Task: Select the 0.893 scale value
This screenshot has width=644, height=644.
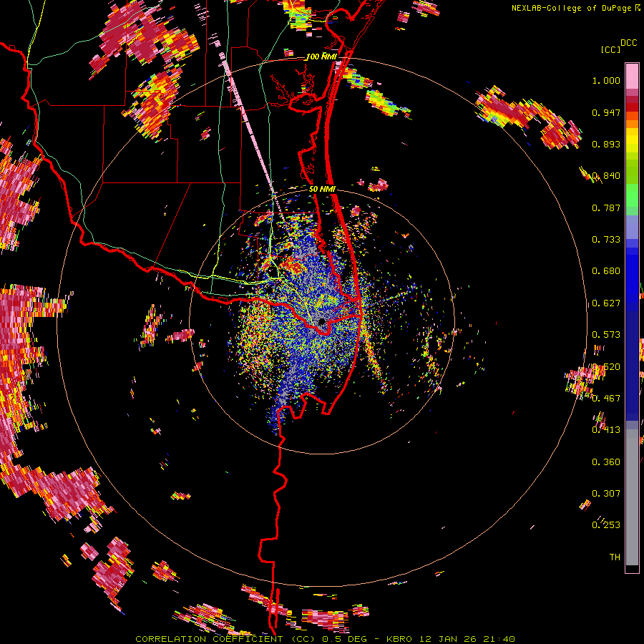Action: click(x=606, y=144)
